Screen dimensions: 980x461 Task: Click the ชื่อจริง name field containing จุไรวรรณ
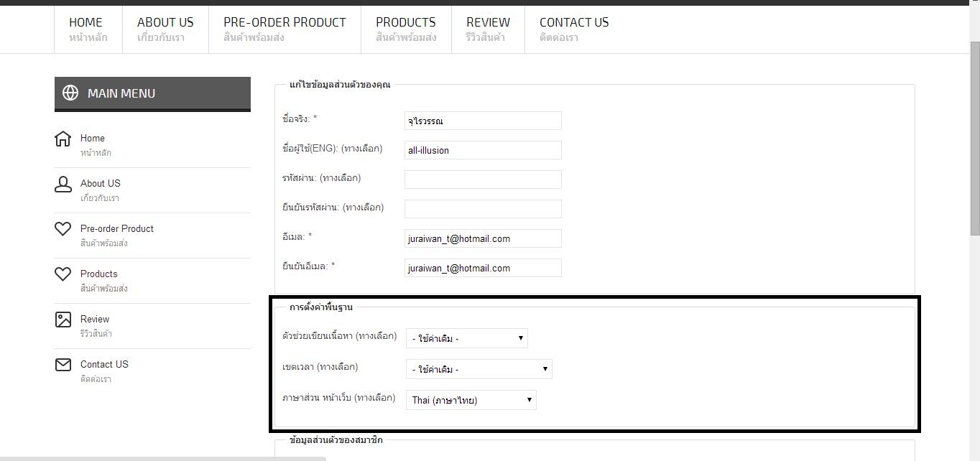(x=483, y=121)
